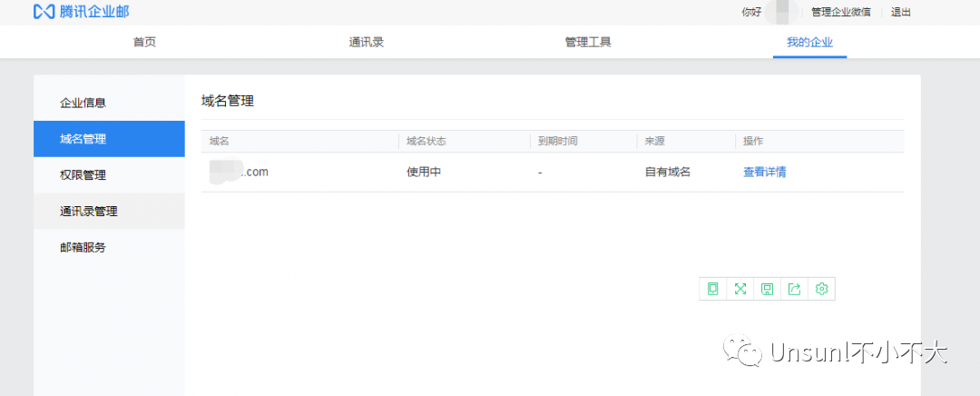Click the 自有域名 source cell
The height and width of the screenshot is (396, 980).
[668, 172]
